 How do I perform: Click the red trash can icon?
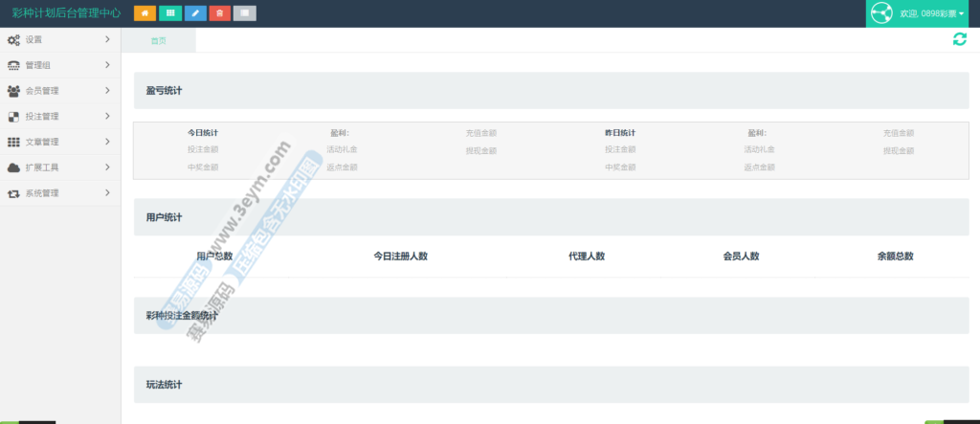tap(220, 13)
